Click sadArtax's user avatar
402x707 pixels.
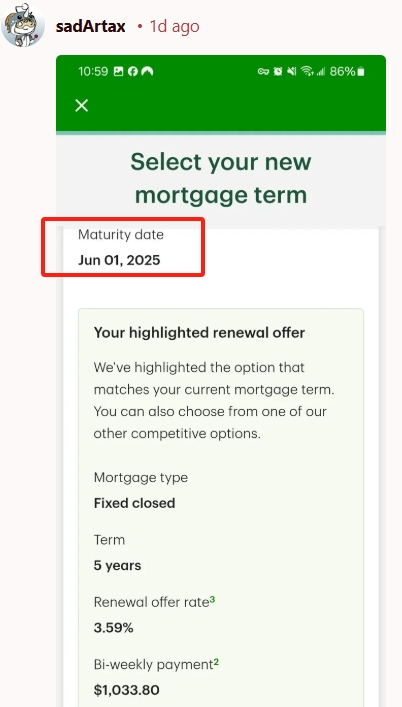tap(23, 25)
